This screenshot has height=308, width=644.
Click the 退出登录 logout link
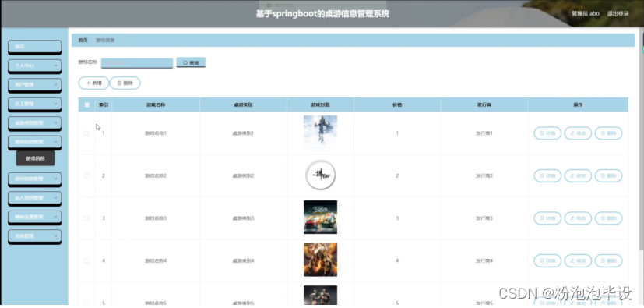[x=618, y=13]
